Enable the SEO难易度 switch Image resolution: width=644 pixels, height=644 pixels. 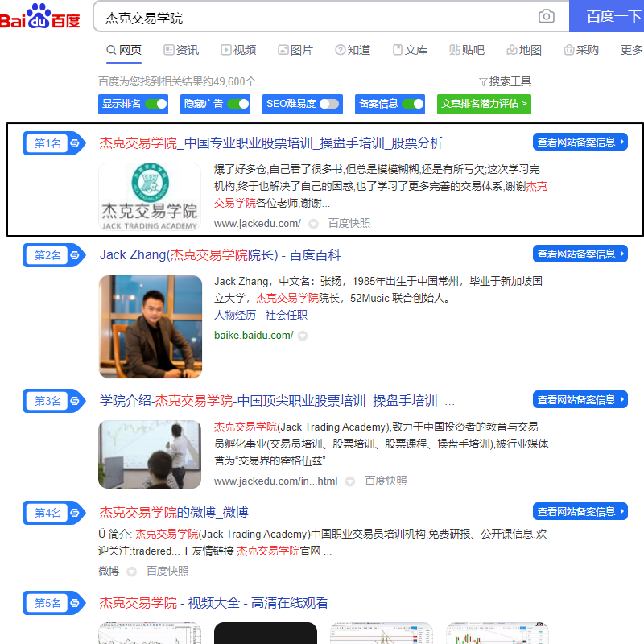click(329, 104)
